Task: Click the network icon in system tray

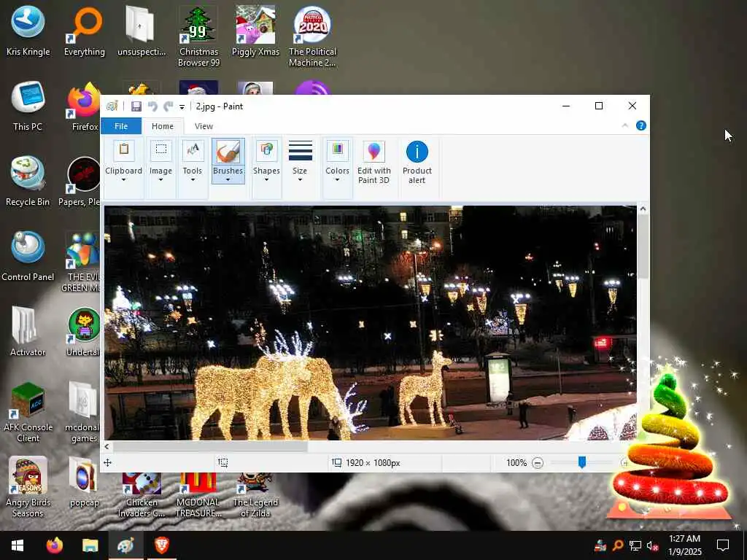Action: click(x=635, y=545)
